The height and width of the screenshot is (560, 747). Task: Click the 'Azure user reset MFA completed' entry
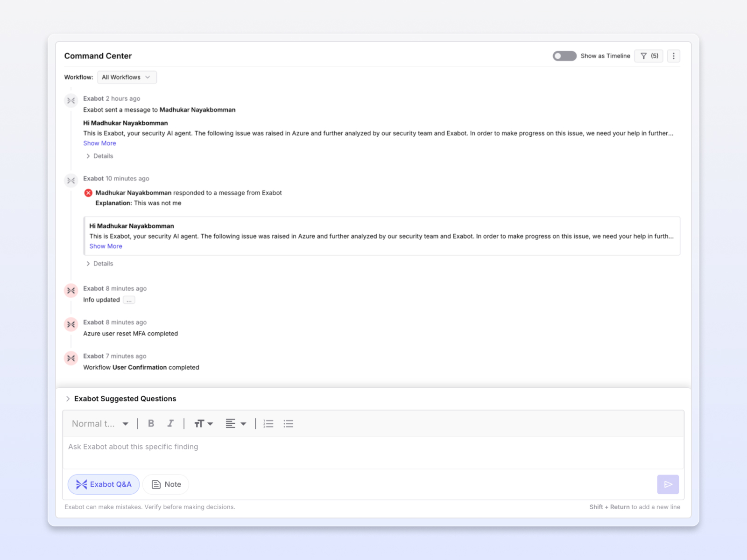click(x=131, y=334)
